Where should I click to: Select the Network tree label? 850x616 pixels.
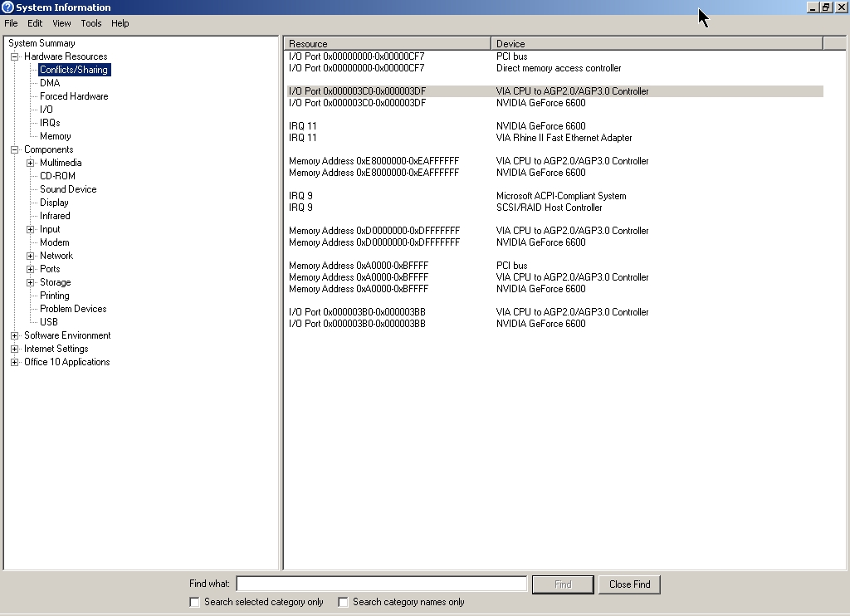[56, 256]
